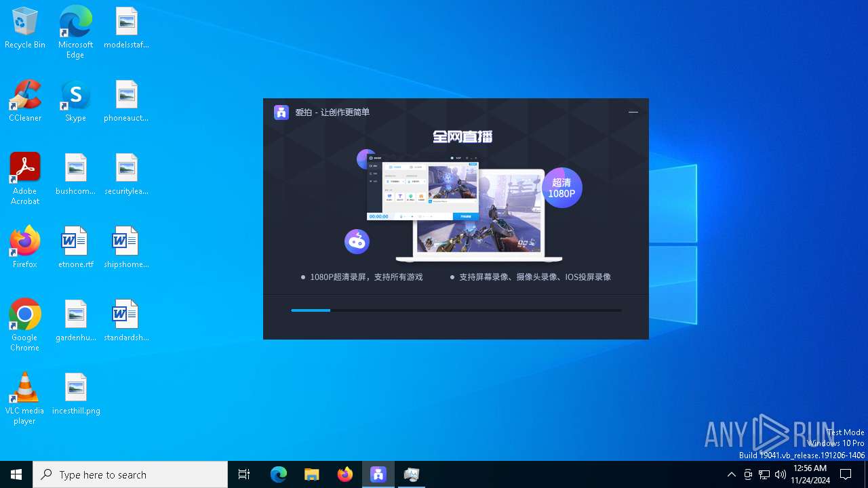
Task: Select the bushcom... image file
Action: click(75, 175)
